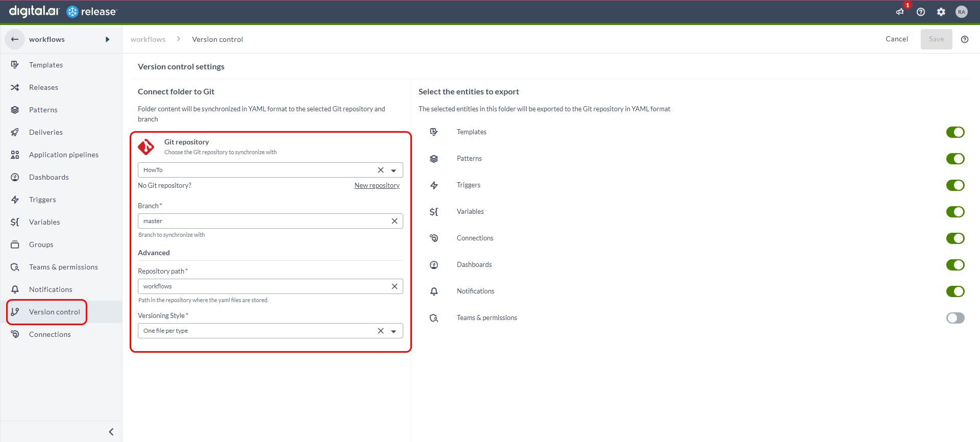Clear the HowTo Git repository selection
Screen dimensions: 980x442
(x=381, y=170)
